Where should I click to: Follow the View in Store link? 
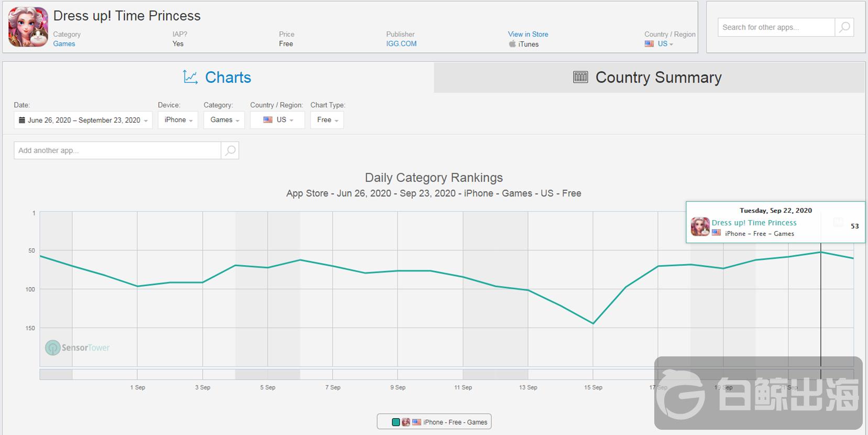(528, 34)
